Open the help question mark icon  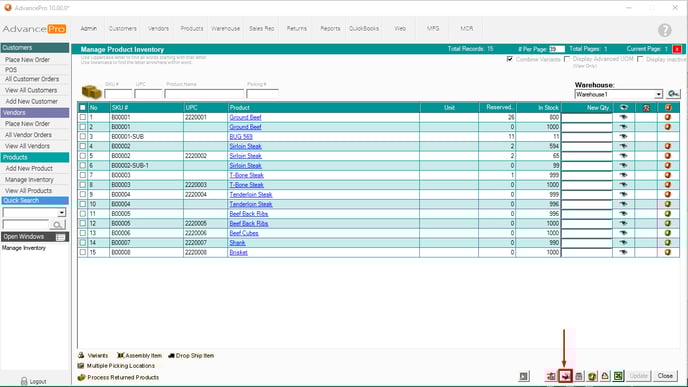[664, 30]
